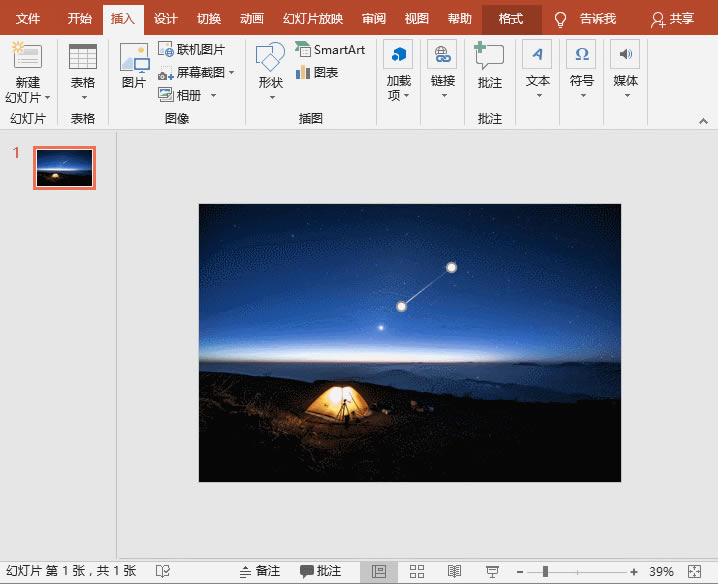Click the 图表 (Chart) icon
Image resolution: width=718 pixels, height=584 pixels.
click(x=303, y=72)
